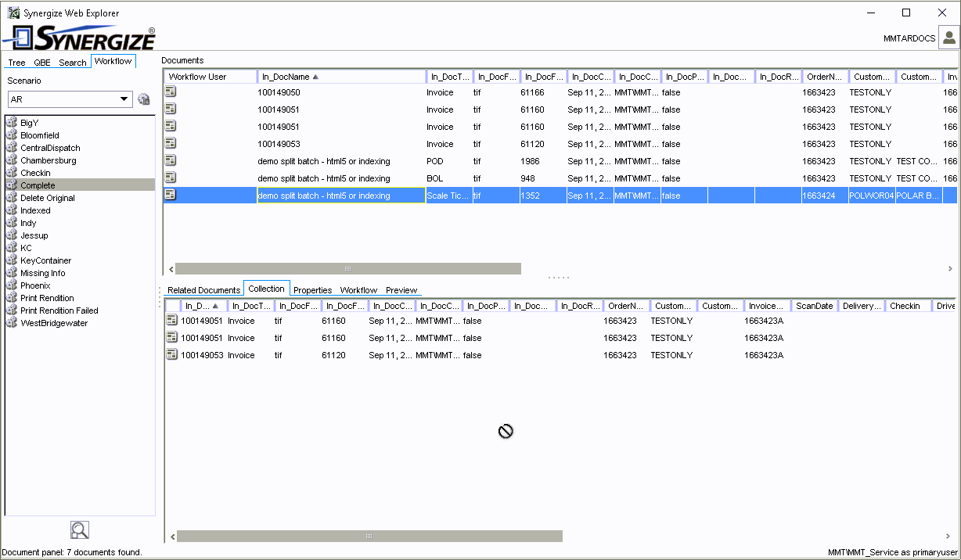Select the Indexed workflow queue icon
The width and height of the screenshot is (961, 560).
pos(12,210)
